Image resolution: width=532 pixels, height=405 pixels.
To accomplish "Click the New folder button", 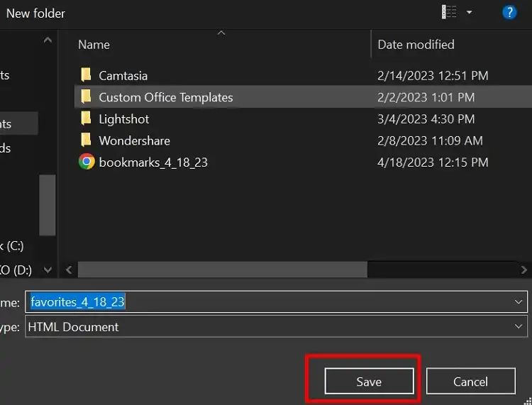I will 35,13.
